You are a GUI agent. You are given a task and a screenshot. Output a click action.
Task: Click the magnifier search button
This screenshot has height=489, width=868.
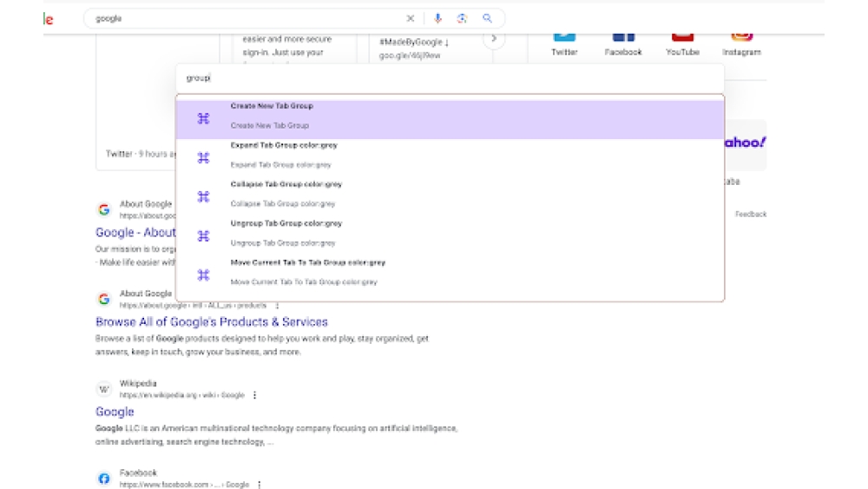pyautogui.click(x=487, y=18)
